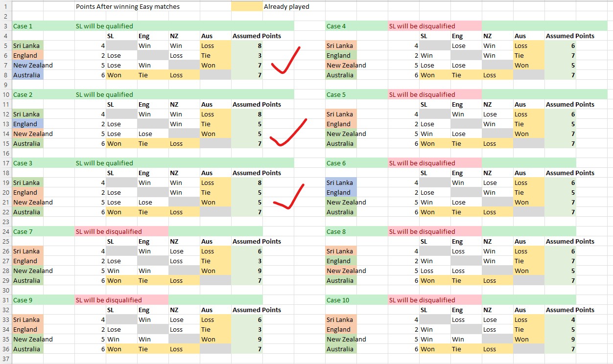
Task: Select the 'Case 7' header cell
Action: pos(28,231)
